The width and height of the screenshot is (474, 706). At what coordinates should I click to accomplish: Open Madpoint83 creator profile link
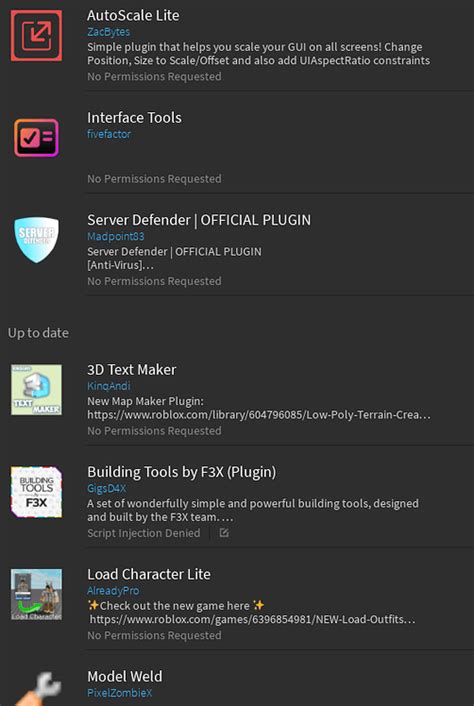(x=116, y=236)
